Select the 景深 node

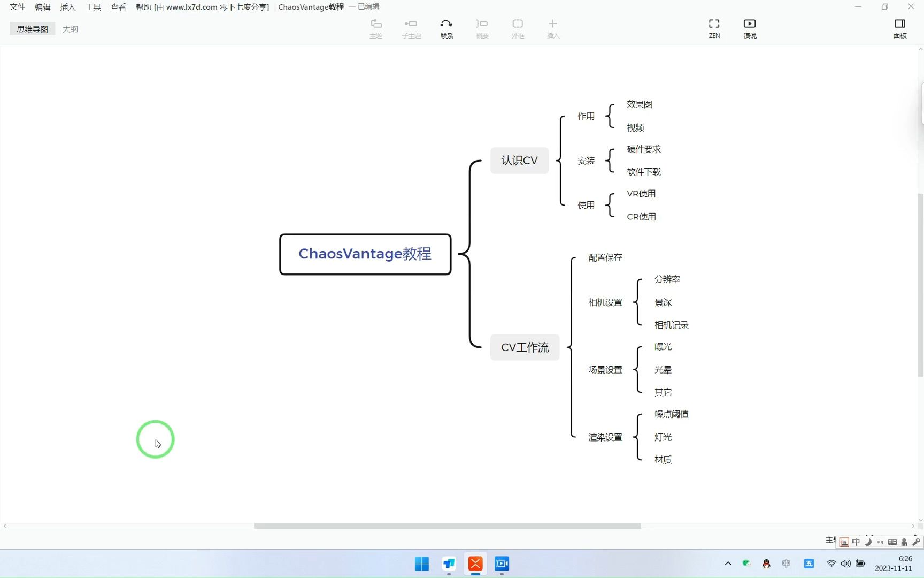[663, 302]
